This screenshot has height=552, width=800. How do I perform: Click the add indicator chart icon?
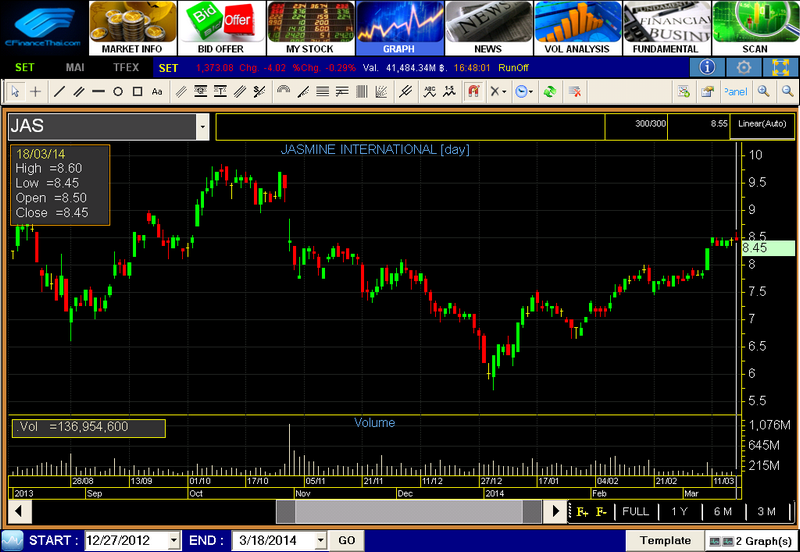click(x=684, y=92)
